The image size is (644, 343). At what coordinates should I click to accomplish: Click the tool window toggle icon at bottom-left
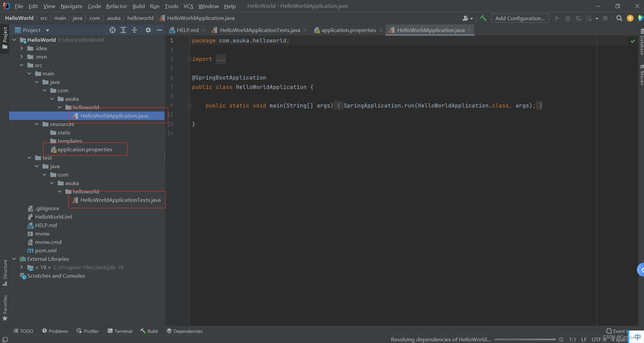click(x=5, y=339)
